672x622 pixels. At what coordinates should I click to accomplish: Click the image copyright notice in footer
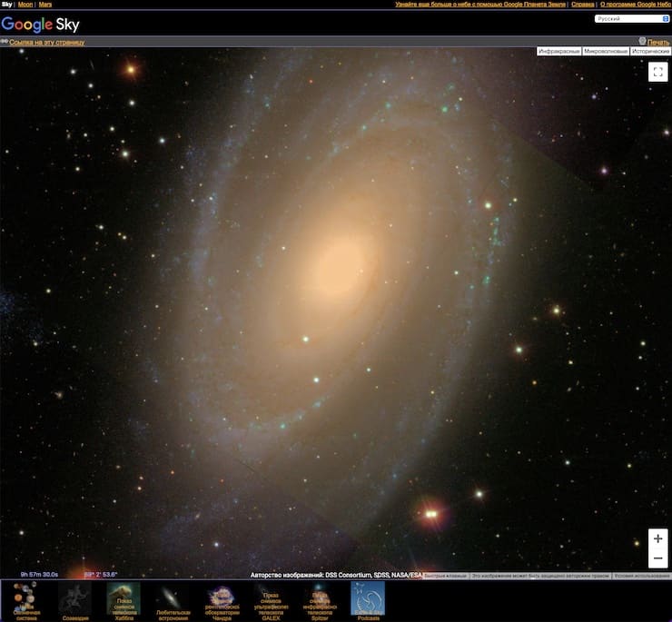point(540,576)
